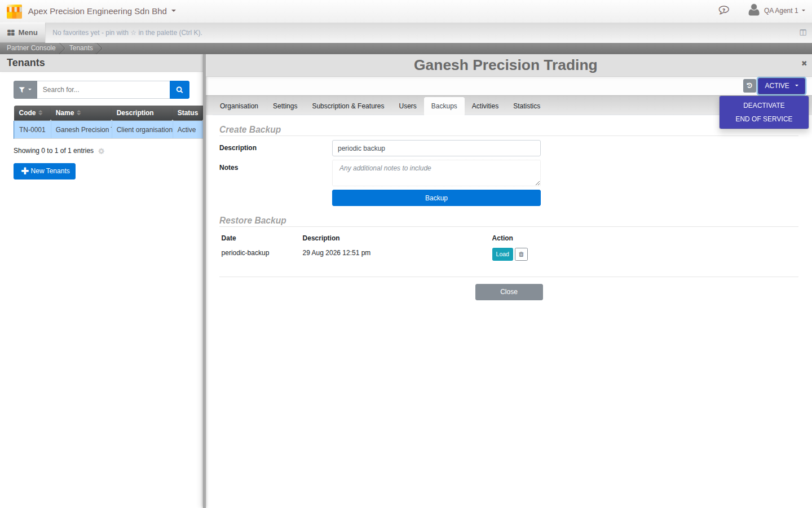Click the Notes text area
Viewport: 812px width, 508px height.
pyautogui.click(x=436, y=173)
